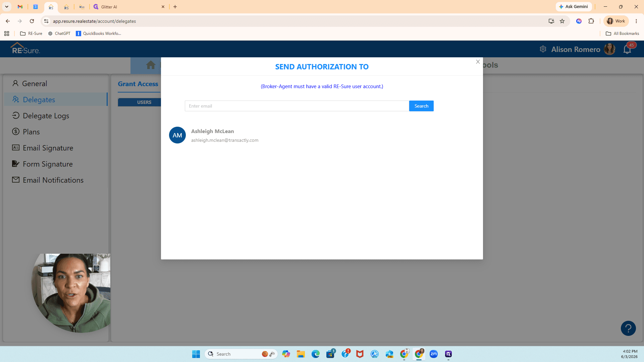644x362 pixels.
Task: Expand the tab search dropdown arrow
Action: pyautogui.click(x=6, y=7)
